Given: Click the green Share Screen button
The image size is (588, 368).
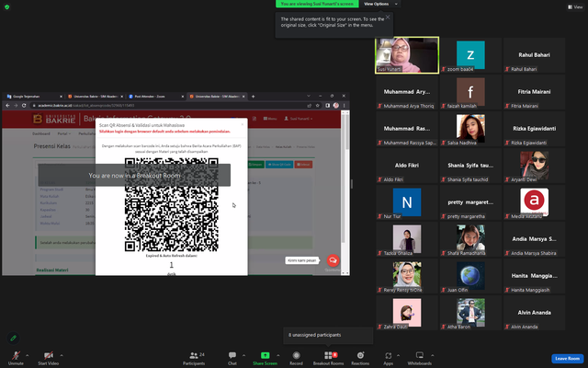Looking at the screenshot, I should click(x=265, y=358).
